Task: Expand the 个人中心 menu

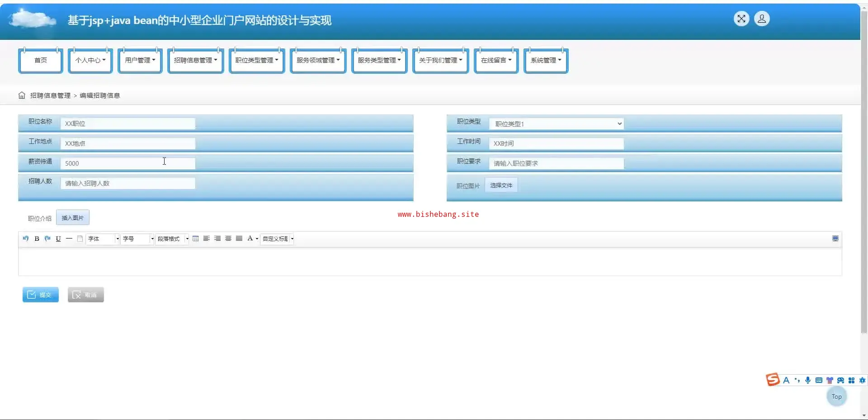Action: coord(90,60)
